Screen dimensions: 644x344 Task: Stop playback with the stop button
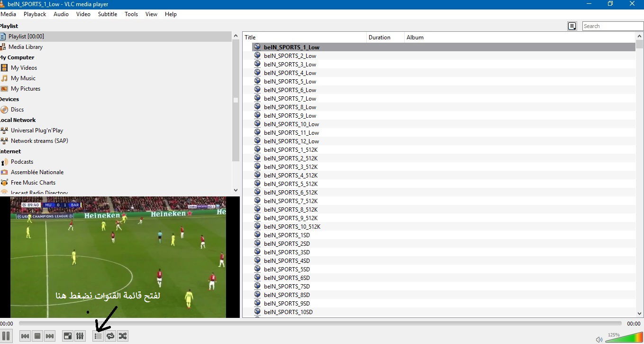point(37,336)
